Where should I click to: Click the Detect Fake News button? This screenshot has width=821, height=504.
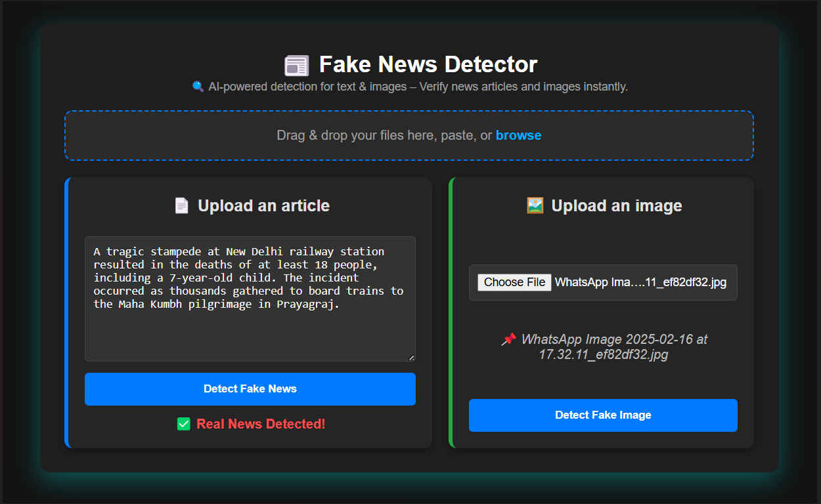[250, 389]
